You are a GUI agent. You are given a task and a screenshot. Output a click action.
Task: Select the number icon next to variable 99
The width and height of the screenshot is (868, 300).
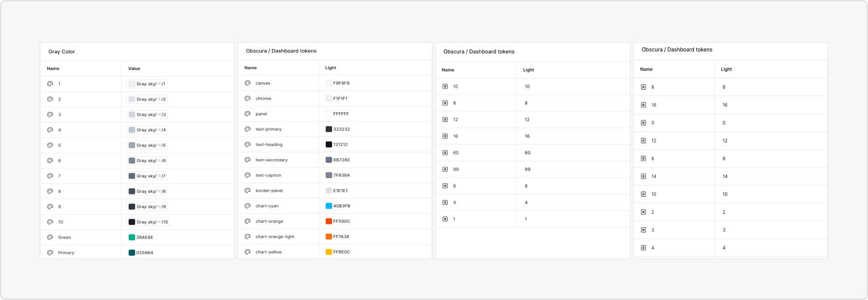point(445,169)
